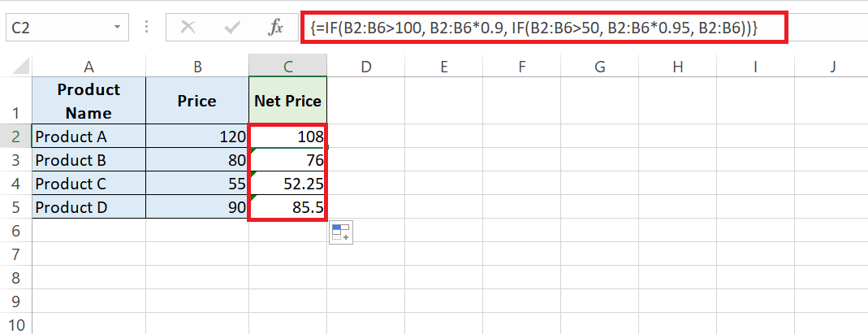Viewport: 868px width, 334px height.
Task: Select the net price cell showing 85.5
Action: (288, 206)
